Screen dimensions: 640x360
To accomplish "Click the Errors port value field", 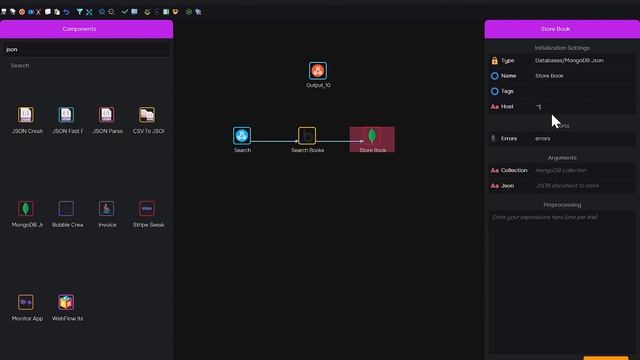I will pos(584,138).
